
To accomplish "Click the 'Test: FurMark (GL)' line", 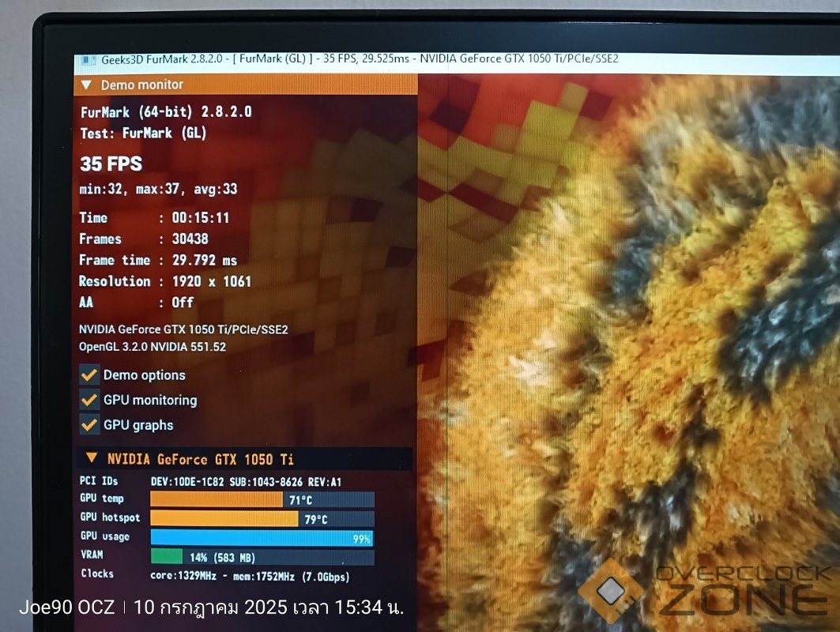I will click(143, 133).
